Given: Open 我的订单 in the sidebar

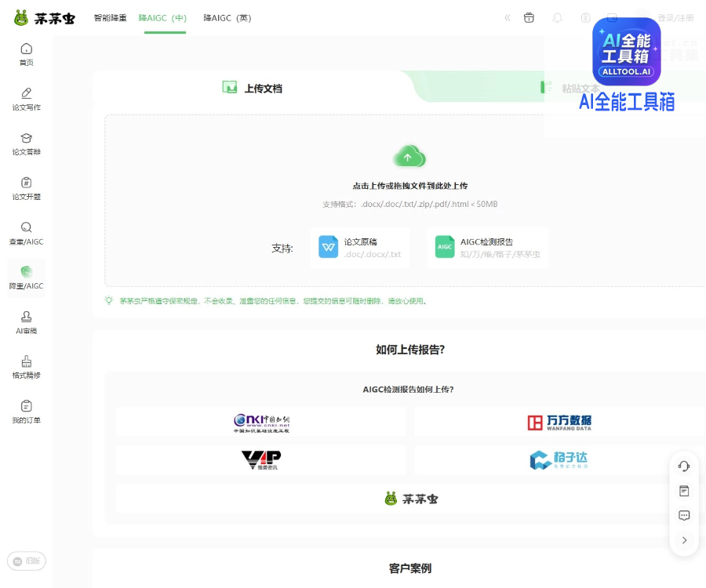Looking at the screenshot, I should pyautogui.click(x=27, y=412).
